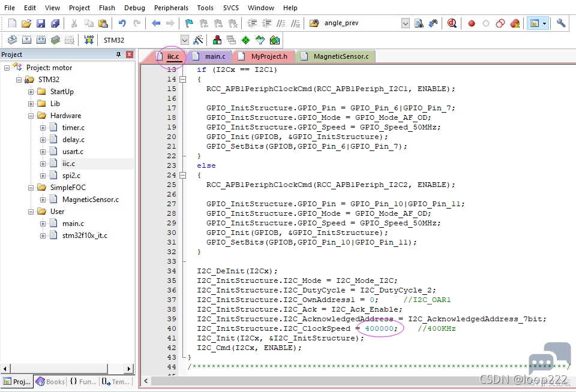Insert a breakpoint with the red circle icon

pos(472,23)
